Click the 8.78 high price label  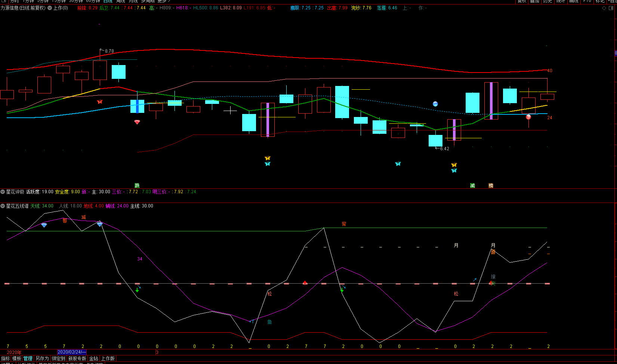click(109, 51)
